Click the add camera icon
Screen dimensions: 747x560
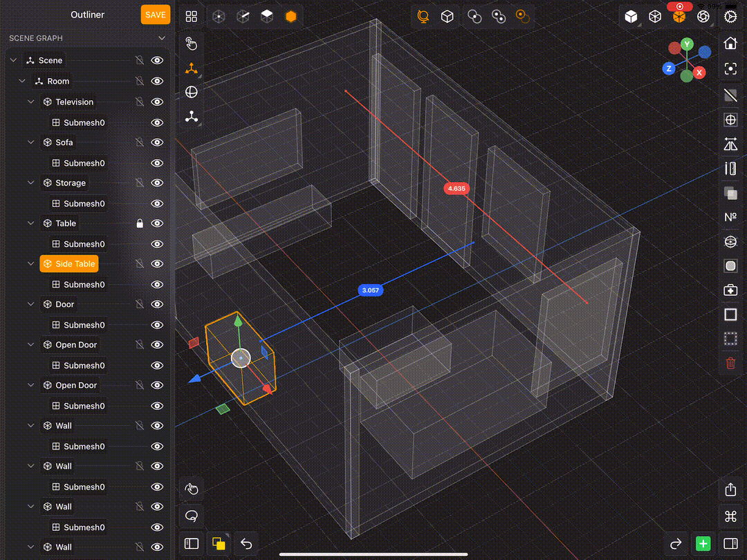[x=730, y=290]
